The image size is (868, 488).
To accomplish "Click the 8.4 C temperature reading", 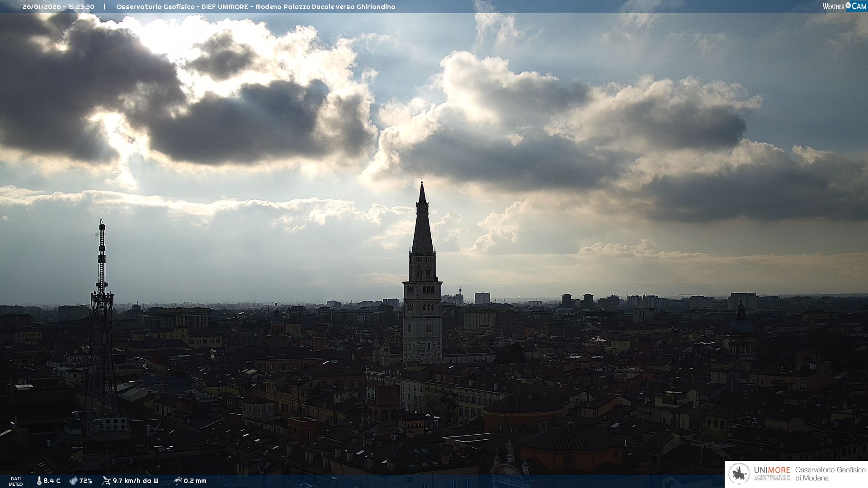I will [52, 481].
